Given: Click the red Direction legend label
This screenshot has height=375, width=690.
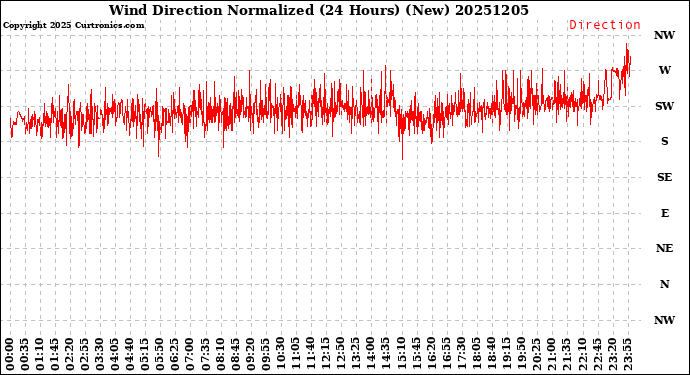Looking at the screenshot, I should (605, 25).
